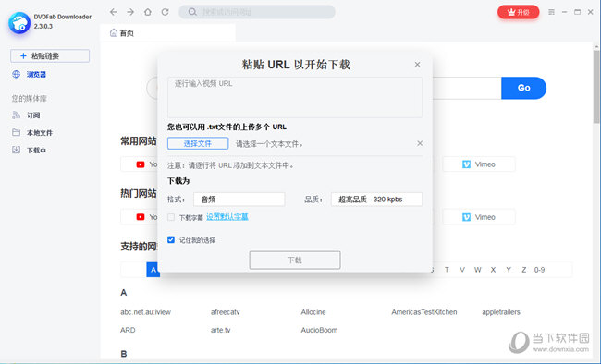Open the 品质 dropdown showing 320 kpbs

(x=376, y=200)
